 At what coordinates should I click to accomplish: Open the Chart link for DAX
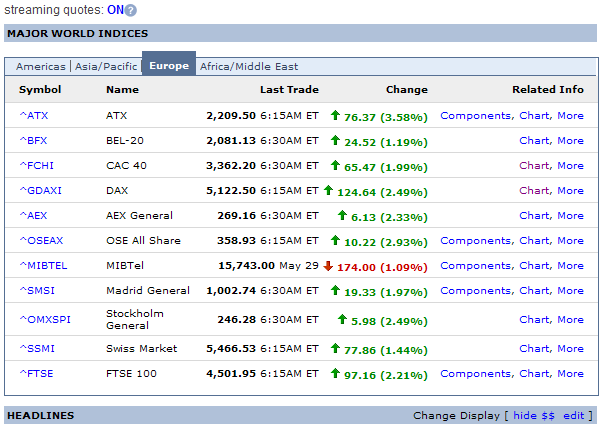(x=534, y=190)
